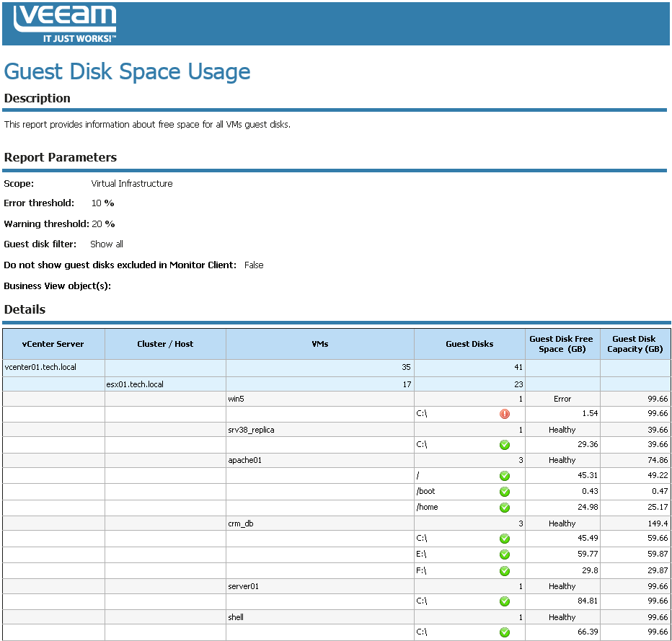
Task: Click the vCenter Server column header
Action: pos(53,344)
